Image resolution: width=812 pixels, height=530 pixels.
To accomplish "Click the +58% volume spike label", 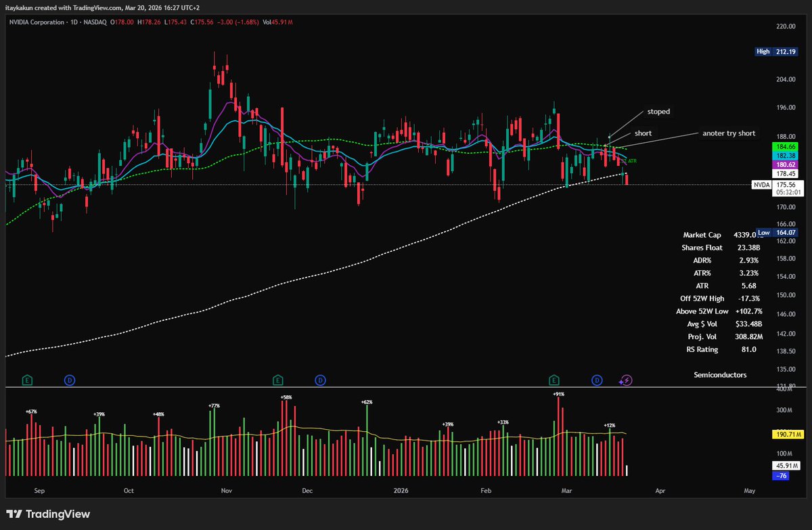I will [x=286, y=397].
